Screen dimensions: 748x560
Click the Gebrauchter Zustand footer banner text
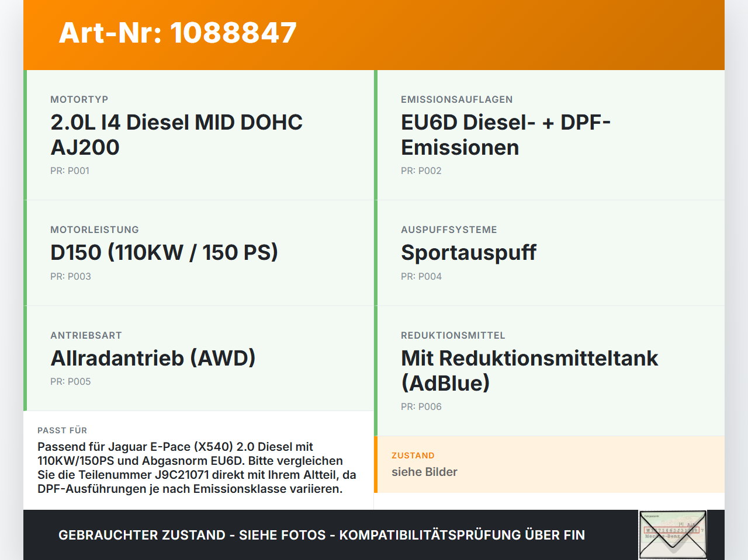click(x=321, y=535)
